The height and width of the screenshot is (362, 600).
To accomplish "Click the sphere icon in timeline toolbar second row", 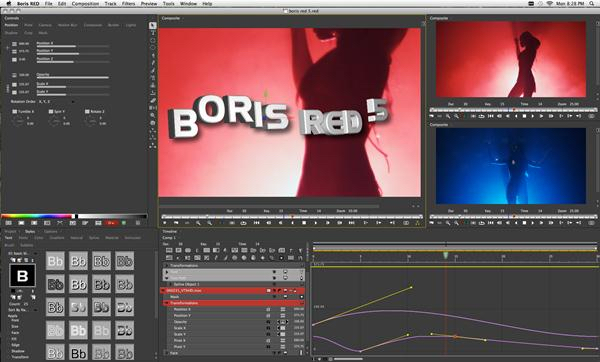I will [x=244, y=258].
